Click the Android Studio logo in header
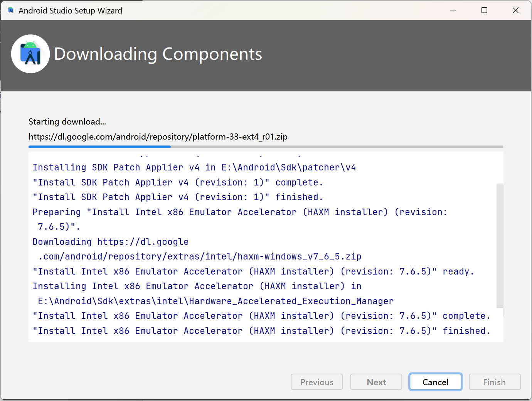 click(x=30, y=54)
